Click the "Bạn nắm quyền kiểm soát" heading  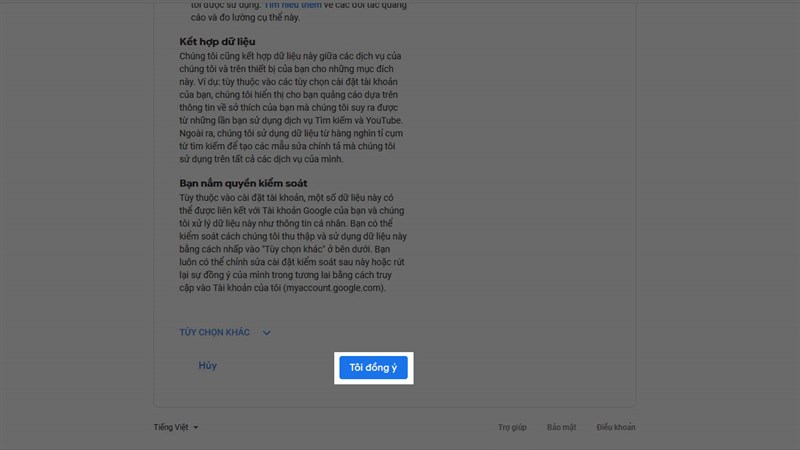(x=243, y=183)
